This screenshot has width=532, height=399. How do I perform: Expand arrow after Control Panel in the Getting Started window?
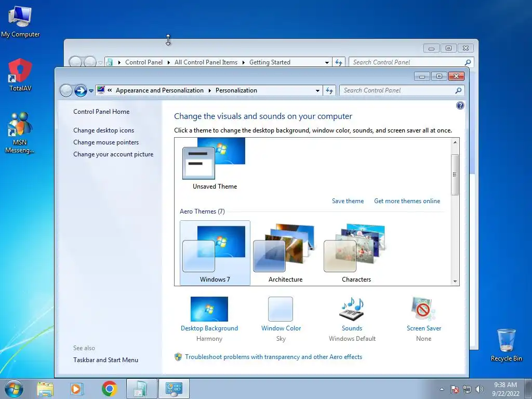(169, 63)
